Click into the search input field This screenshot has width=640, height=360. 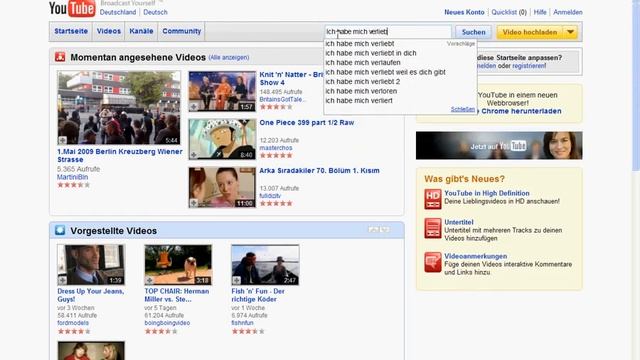tap(388, 31)
